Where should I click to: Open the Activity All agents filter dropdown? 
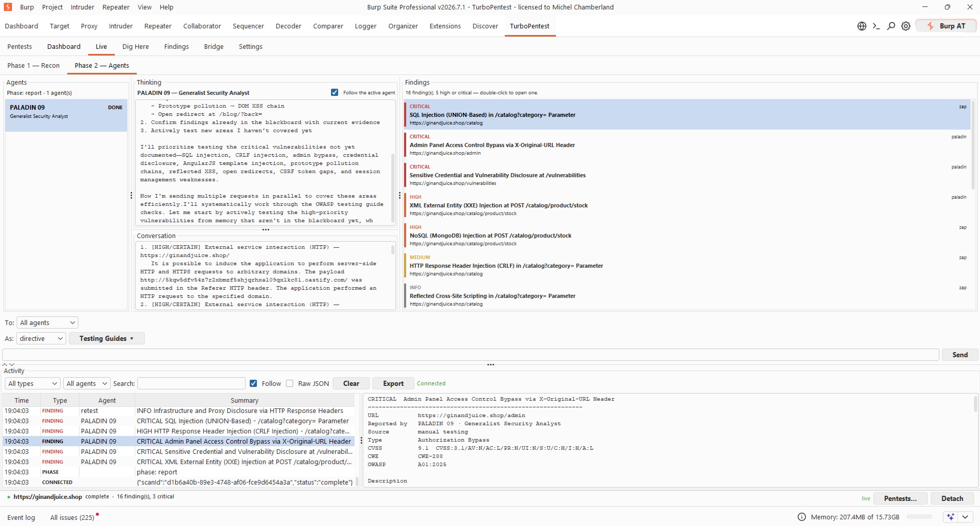coord(87,383)
